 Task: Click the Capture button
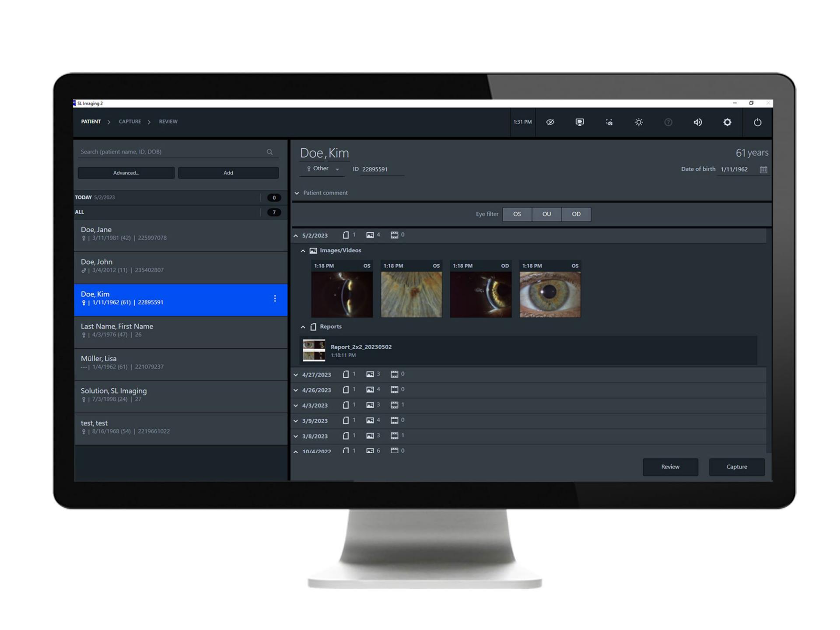coord(736,466)
